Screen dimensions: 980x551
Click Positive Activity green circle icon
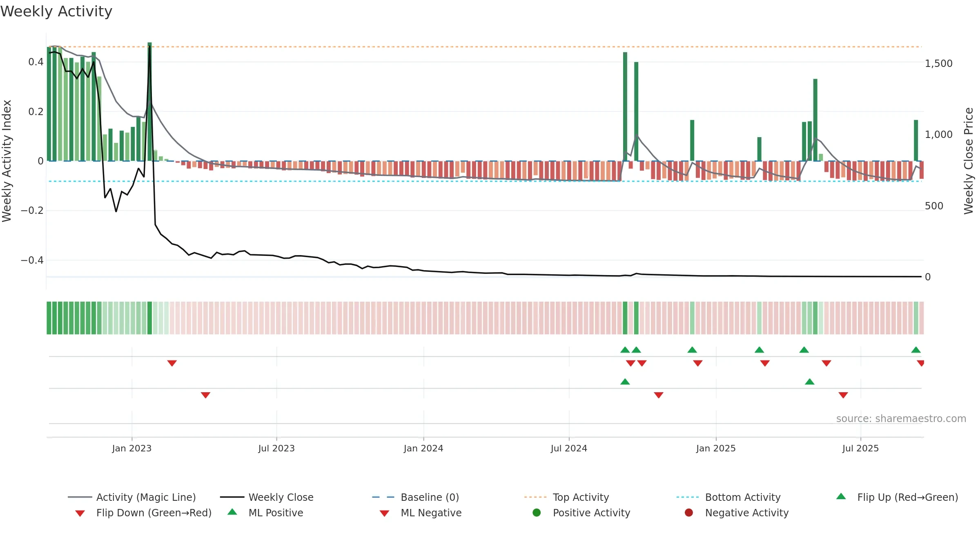pos(537,513)
